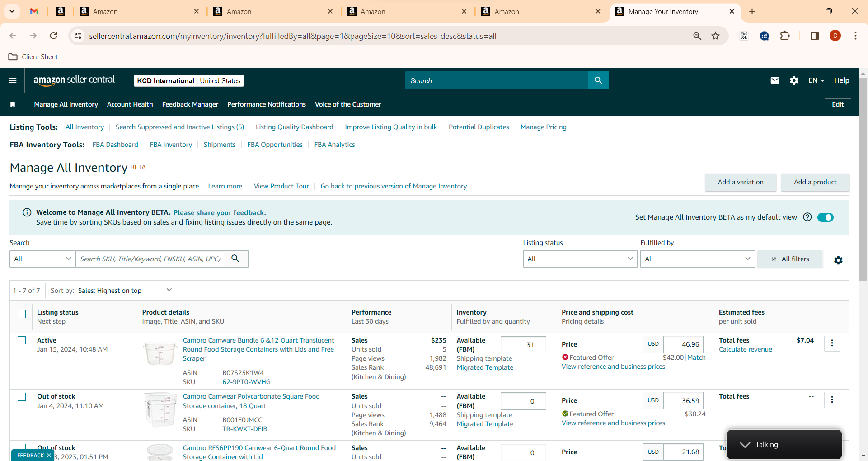Image resolution: width=868 pixels, height=461 pixels.
Task: Close the FEEDBACK tab with the X
Action: [x=49, y=456]
